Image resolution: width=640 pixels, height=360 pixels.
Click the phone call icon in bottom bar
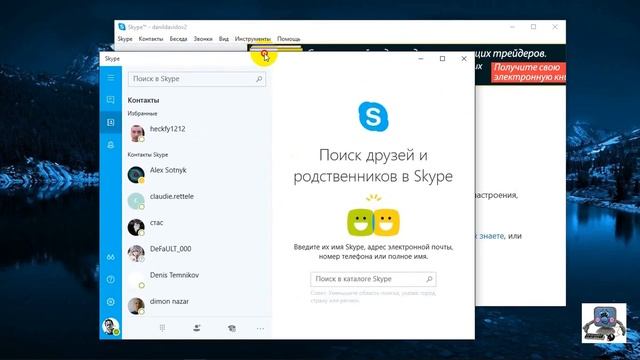231,328
